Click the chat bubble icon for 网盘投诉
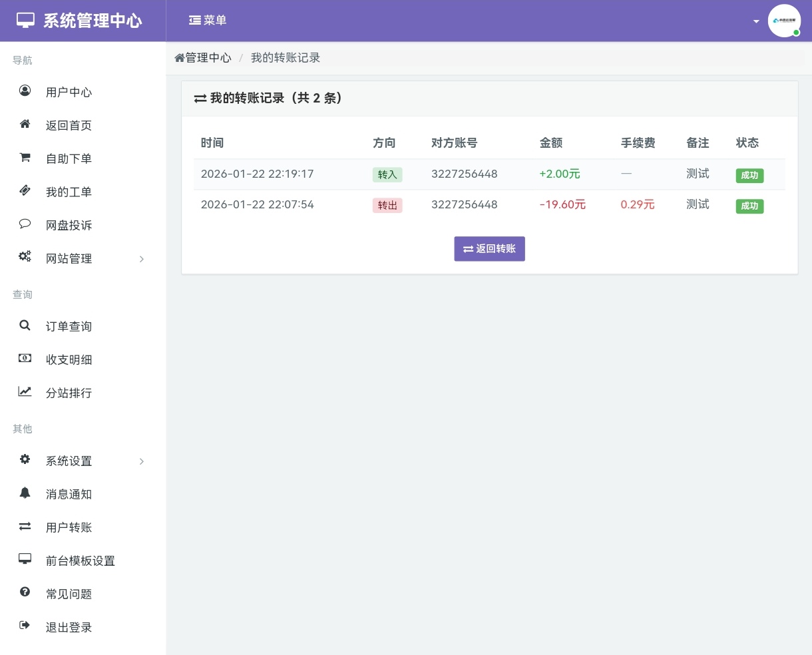The image size is (812, 655). pos(25,224)
